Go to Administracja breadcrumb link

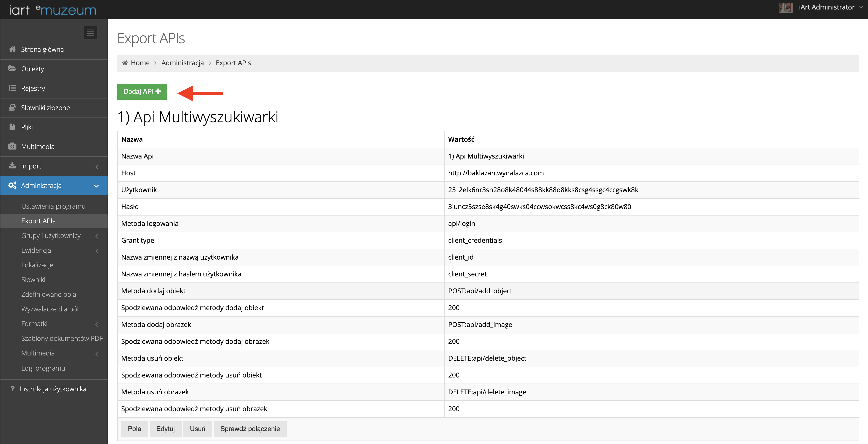click(182, 63)
